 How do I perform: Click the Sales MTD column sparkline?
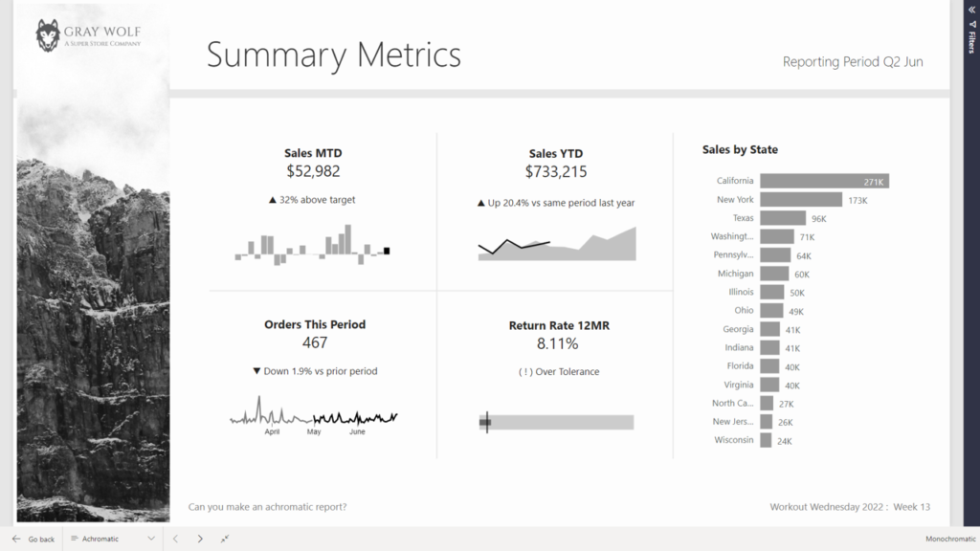[x=312, y=246]
